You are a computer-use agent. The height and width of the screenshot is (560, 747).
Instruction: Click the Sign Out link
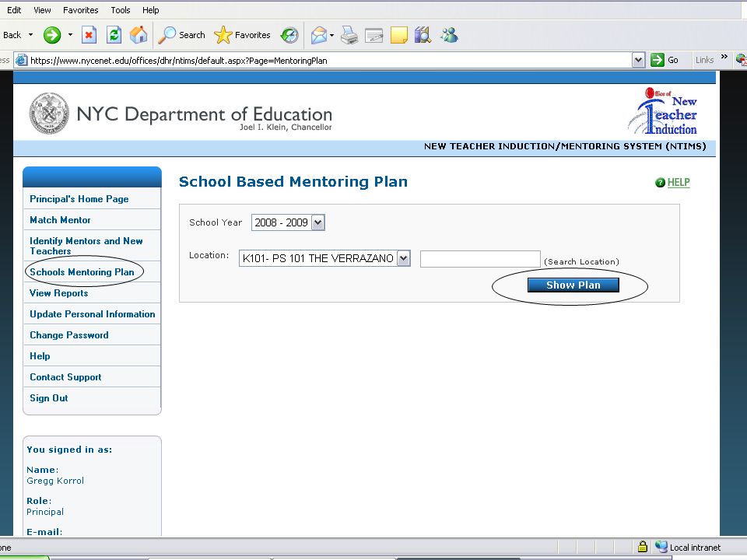(x=48, y=397)
